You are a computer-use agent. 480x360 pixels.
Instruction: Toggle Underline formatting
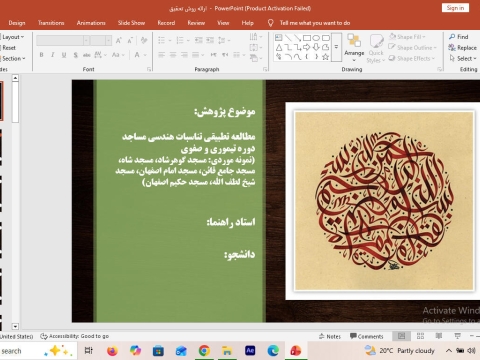pyautogui.click(x=64, y=55)
